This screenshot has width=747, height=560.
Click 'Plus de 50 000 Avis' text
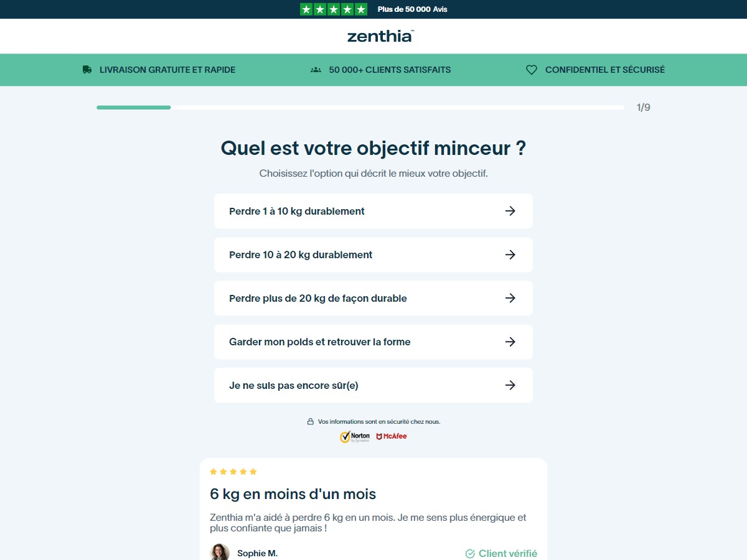tap(412, 9)
